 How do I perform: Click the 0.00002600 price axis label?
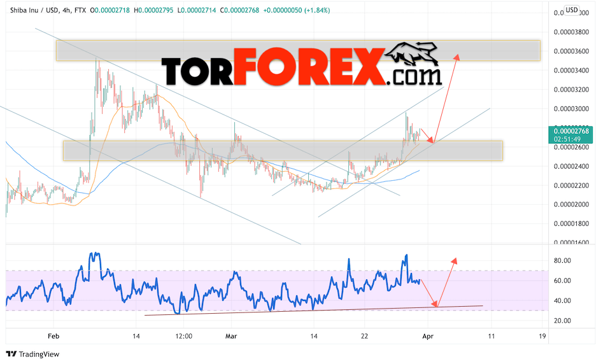point(571,148)
